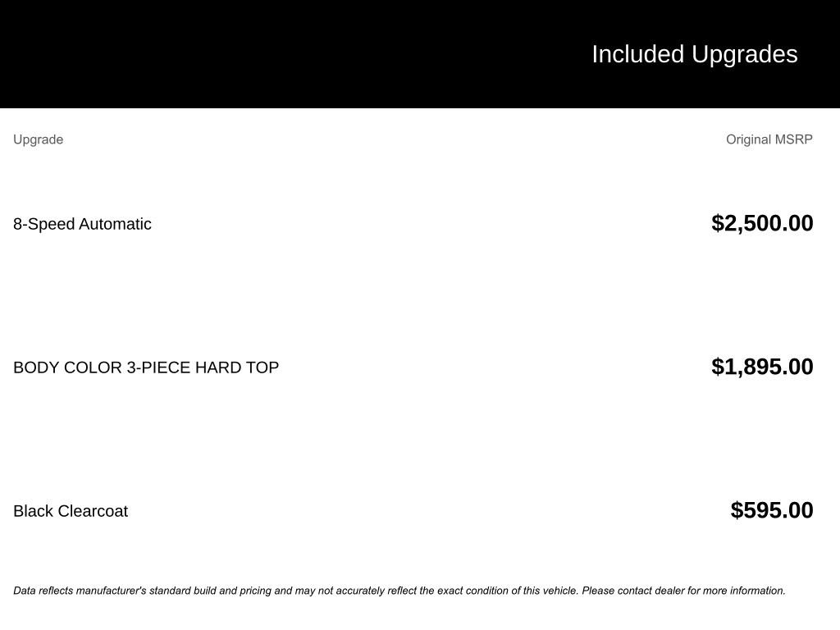
Task: Click the $1,895.00 price
Action: (762, 367)
